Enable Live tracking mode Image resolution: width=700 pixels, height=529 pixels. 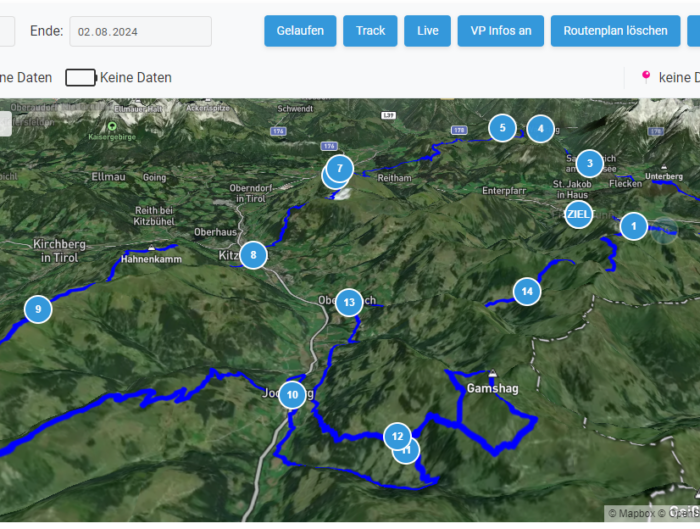coord(427,31)
